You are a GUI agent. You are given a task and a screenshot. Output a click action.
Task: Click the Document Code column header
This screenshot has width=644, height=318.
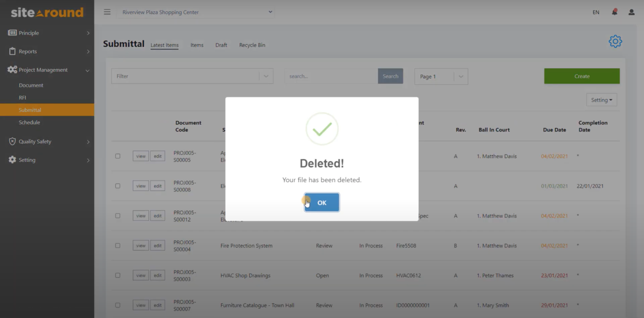click(188, 126)
